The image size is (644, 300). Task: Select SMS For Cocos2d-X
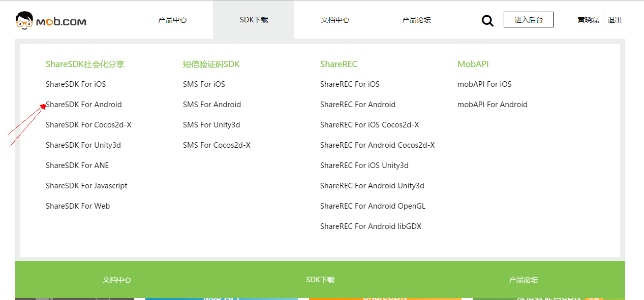coord(217,145)
